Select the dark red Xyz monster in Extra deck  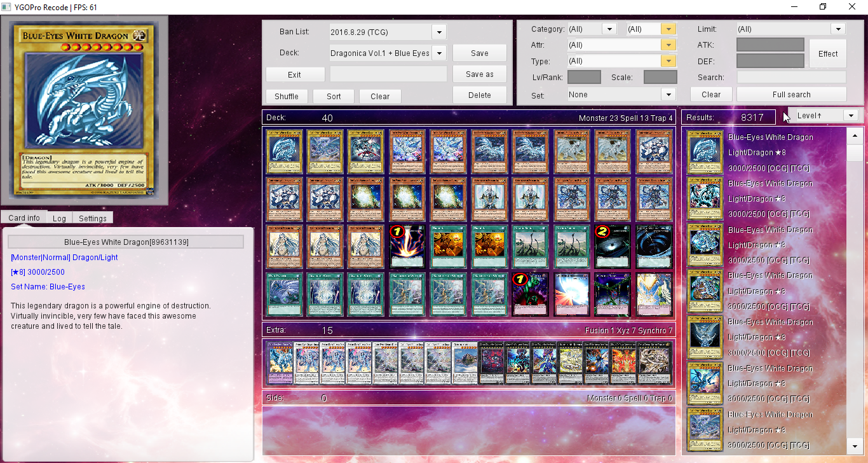(x=491, y=363)
